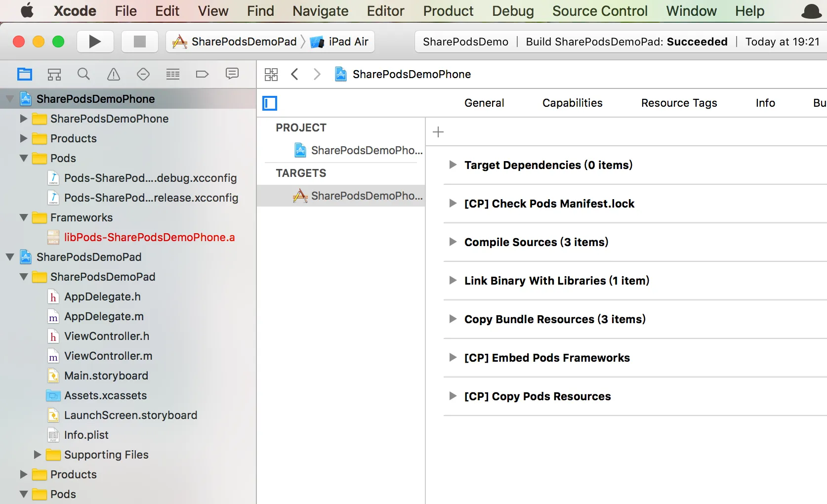Image resolution: width=827 pixels, height=504 pixels.
Task: Click the related items grid icon
Action: [271, 74]
